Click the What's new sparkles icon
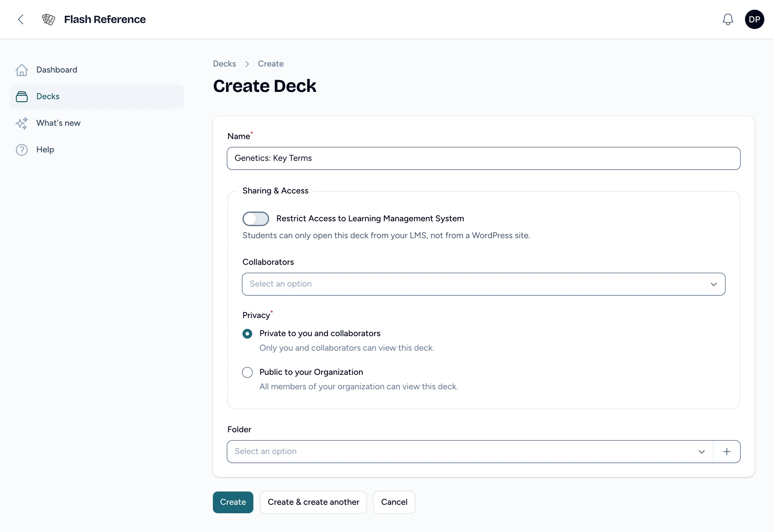This screenshot has width=774, height=532. (x=22, y=123)
